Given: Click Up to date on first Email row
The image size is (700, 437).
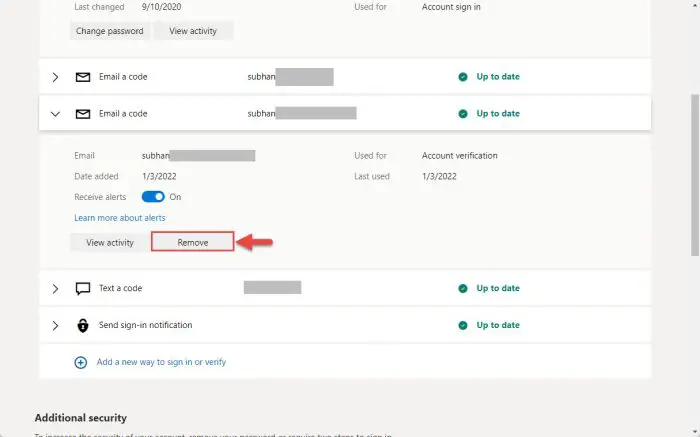Looking at the screenshot, I should point(498,77).
